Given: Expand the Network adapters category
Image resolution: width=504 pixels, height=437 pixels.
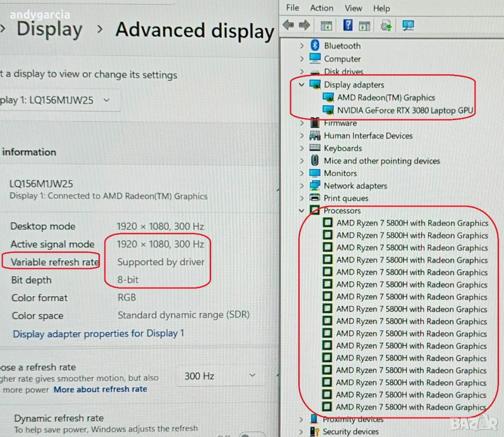Looking at the screenshot, I should click(x=302, y=186).
